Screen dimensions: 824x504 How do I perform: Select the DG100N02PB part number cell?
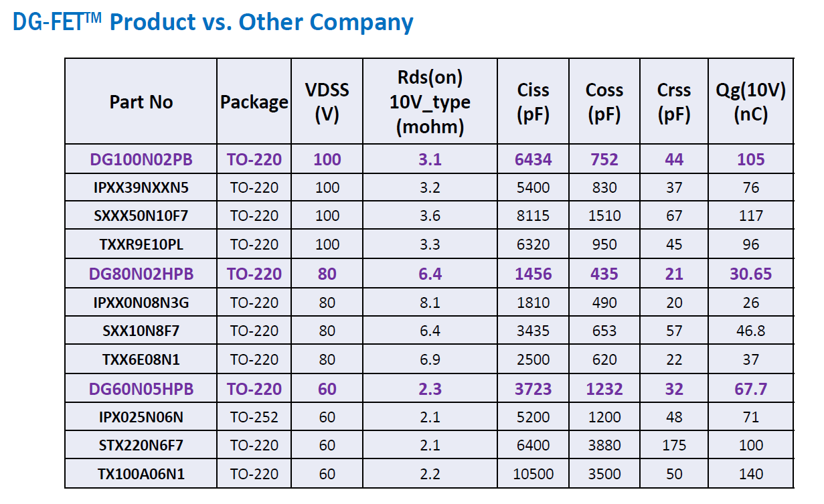(141, 159)
